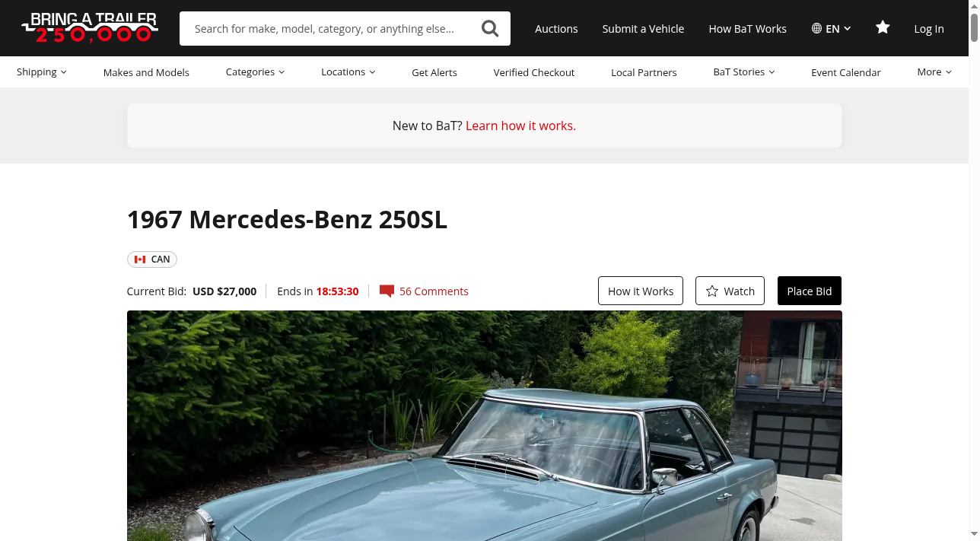Screen dimensions: 980x541
Task: Open the 56 Comments link
Action: pyautogui.click(x=434, y=291)
